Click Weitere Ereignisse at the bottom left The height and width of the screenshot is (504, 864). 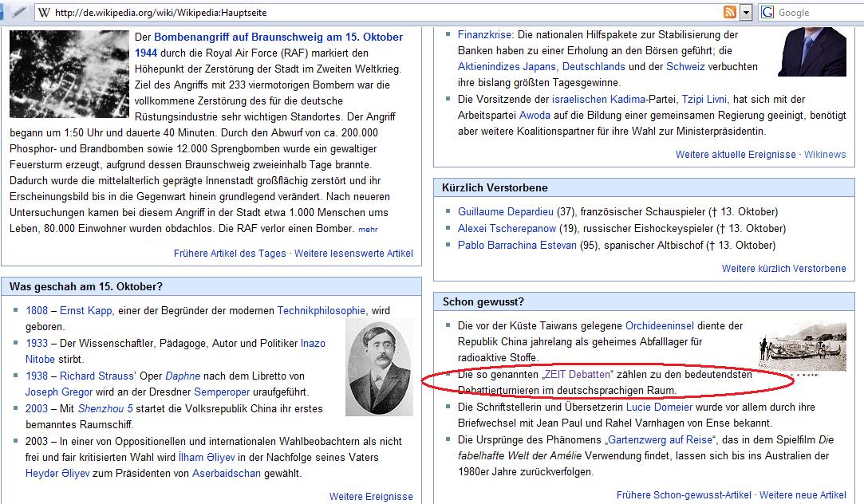coord(370,496)
